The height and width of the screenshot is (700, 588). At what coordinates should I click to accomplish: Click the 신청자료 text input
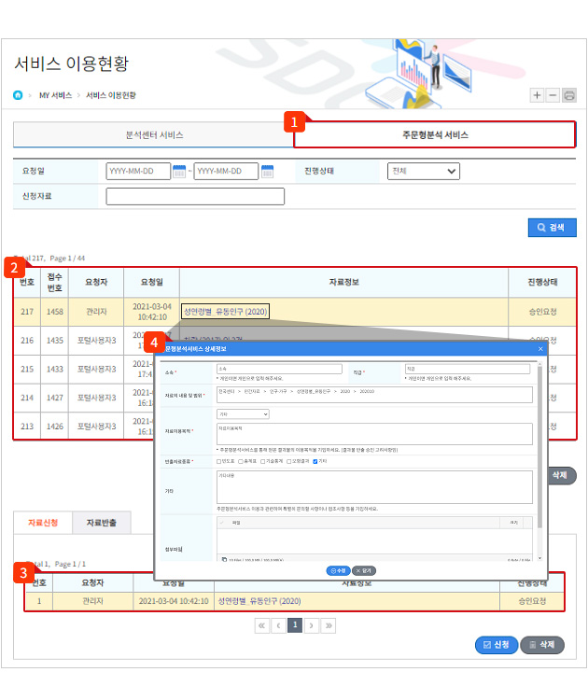tap(195, 196)
